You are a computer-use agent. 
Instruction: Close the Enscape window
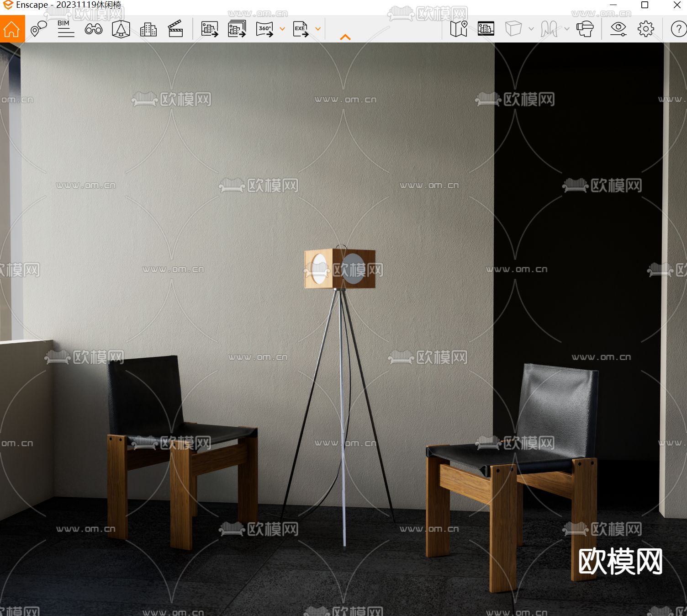[677, 5]
